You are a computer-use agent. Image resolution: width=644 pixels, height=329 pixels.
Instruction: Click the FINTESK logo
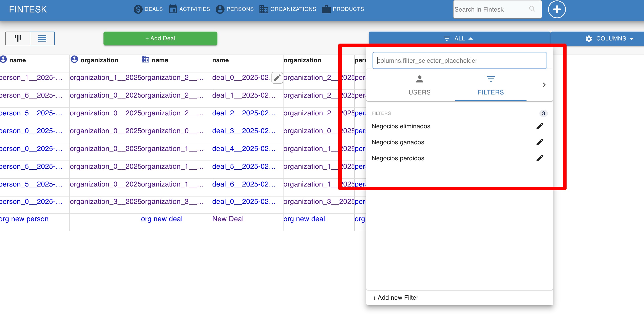pyautogui.click(x=28, y=9)
